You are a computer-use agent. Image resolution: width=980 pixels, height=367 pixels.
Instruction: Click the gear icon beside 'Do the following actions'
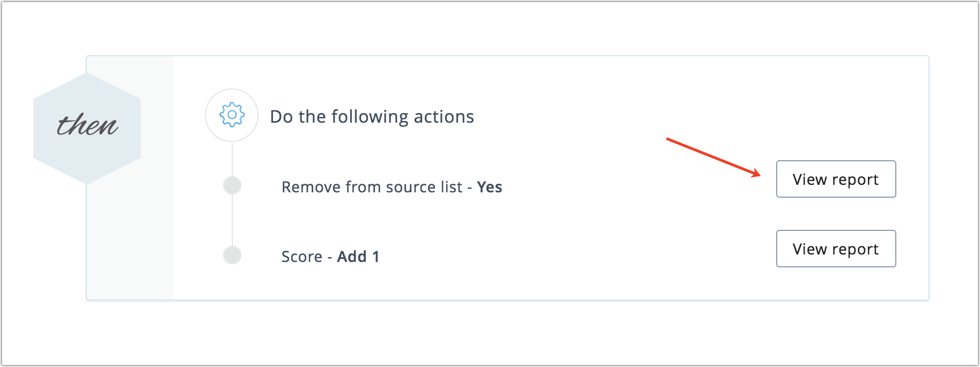coord(232,116)
